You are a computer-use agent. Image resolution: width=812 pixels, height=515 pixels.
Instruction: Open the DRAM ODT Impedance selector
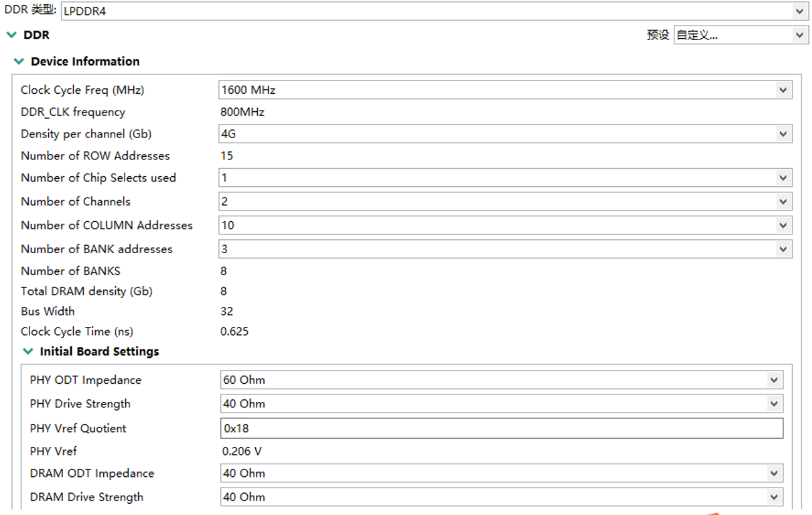click(x=776, y=472)
